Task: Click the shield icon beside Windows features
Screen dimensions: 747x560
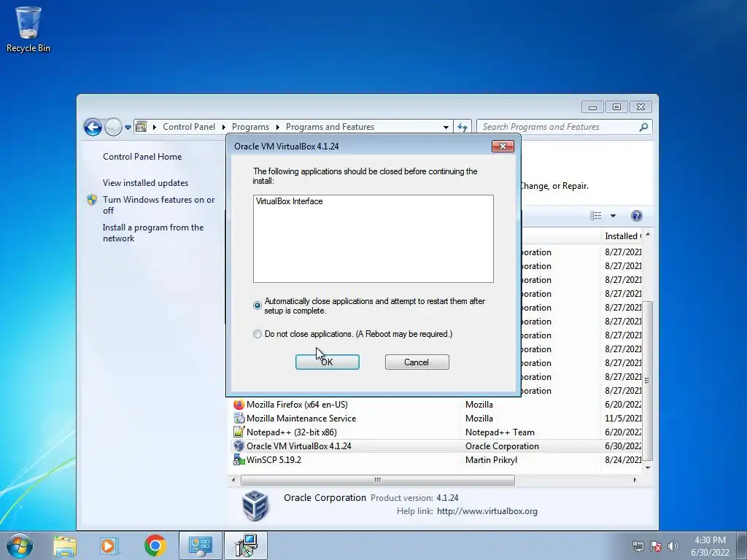Action: pos(92,200)
